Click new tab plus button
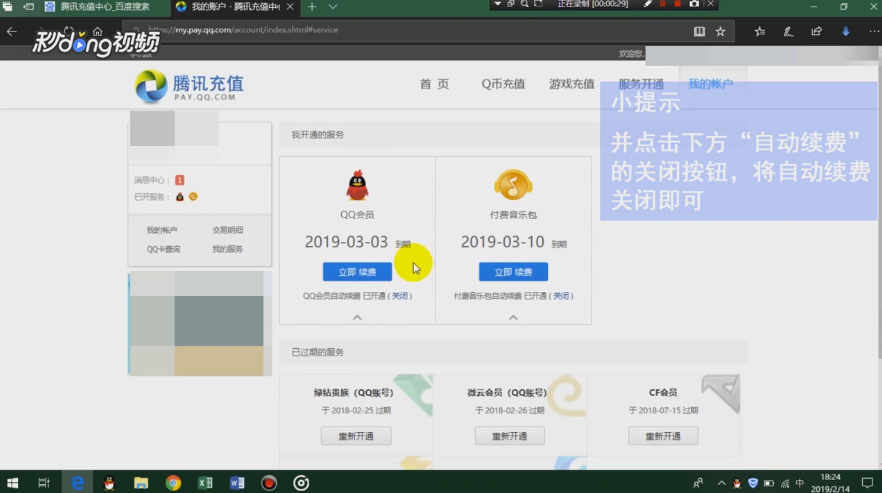Screen dimensions: 882x493 point(312,7)
